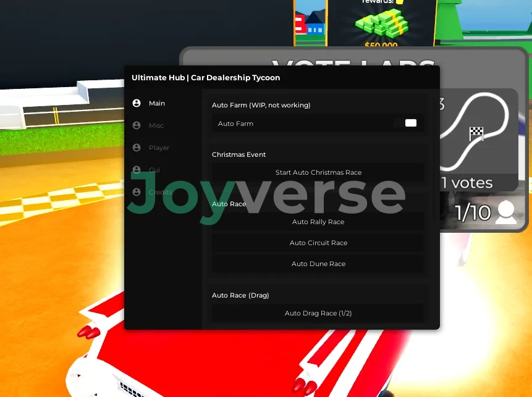Click the person icon beside Main
532x397 pixels.
click(137, 103)
